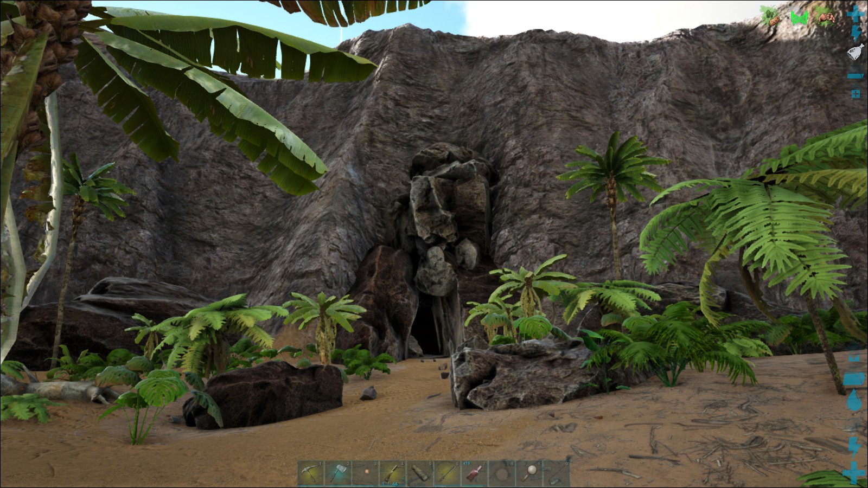Viewport: 868px width, 488px height.
Task: Click the blue minus bar icon
Action: click(x=856, y=76)
